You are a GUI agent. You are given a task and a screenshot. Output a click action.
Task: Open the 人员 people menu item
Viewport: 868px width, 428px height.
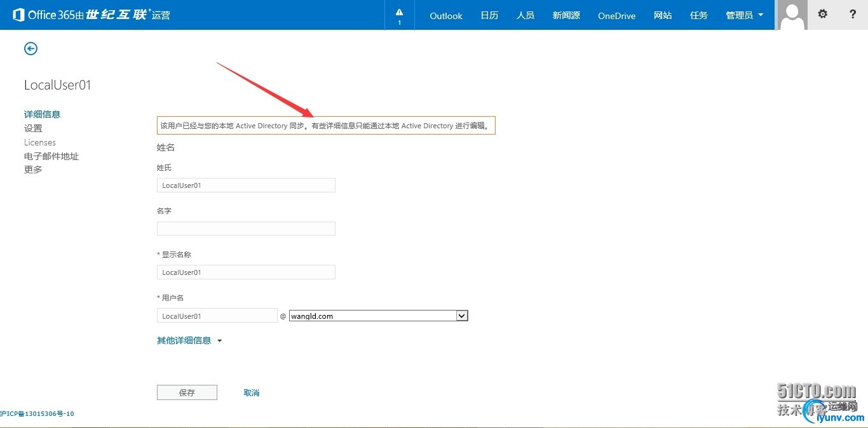(526, 15)
